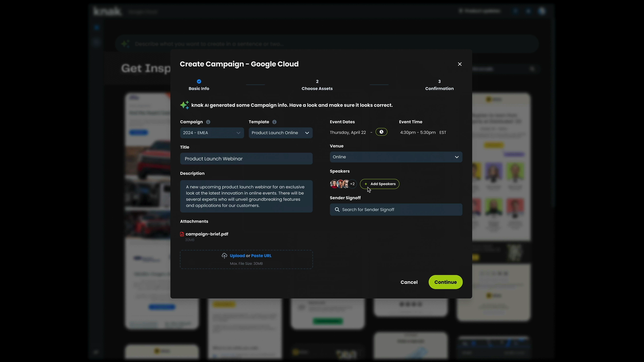Select the Basic Info step label
Viewport: 644px width, 362px height.
(x=199, y=88)
